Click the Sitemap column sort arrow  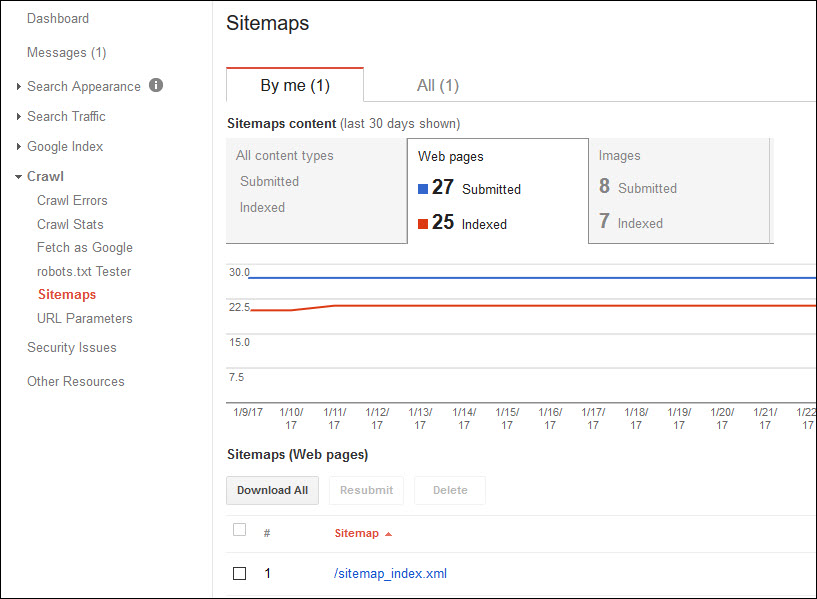(388, 534)
